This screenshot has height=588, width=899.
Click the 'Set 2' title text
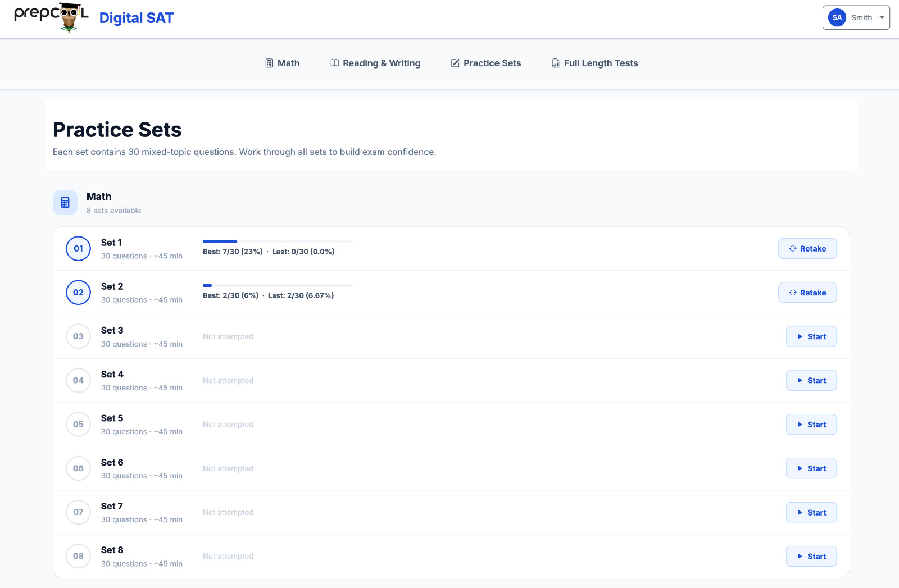point(112,286)
